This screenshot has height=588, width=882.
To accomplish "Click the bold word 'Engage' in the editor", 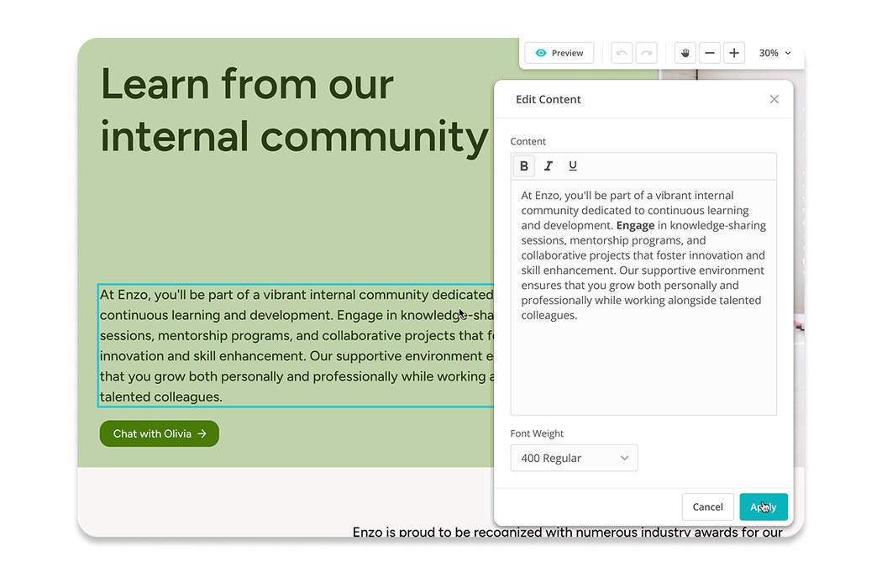I will click(x=635, y=226).
